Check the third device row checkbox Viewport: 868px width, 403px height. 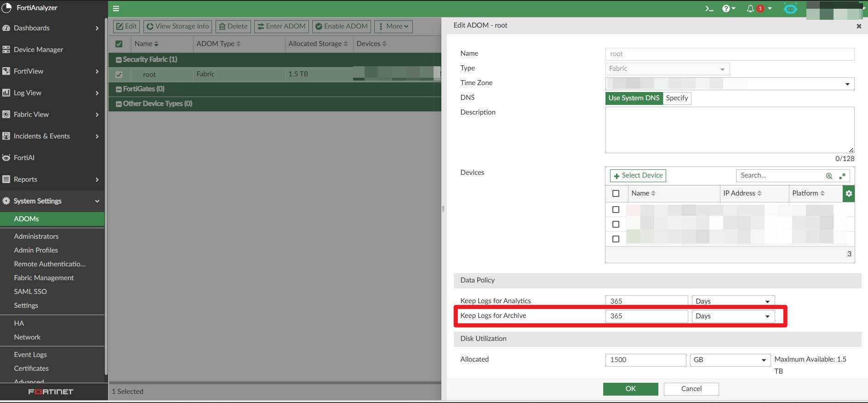[x=616, y=239]
